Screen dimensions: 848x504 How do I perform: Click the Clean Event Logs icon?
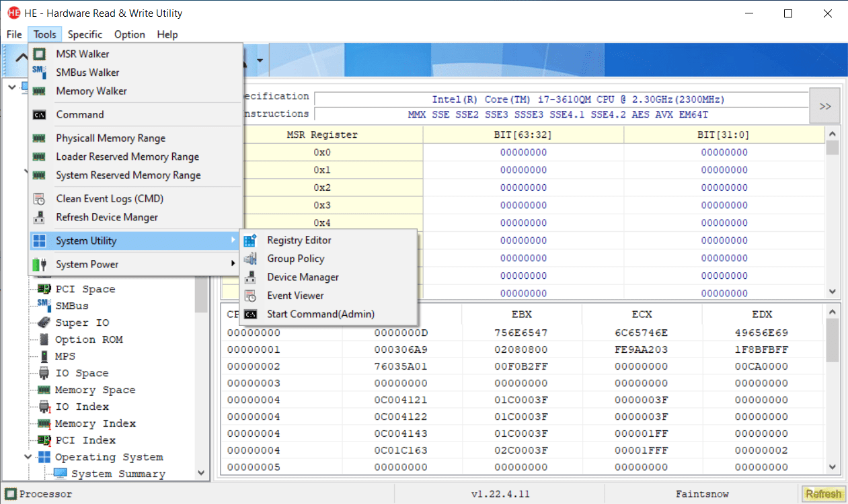40,199
